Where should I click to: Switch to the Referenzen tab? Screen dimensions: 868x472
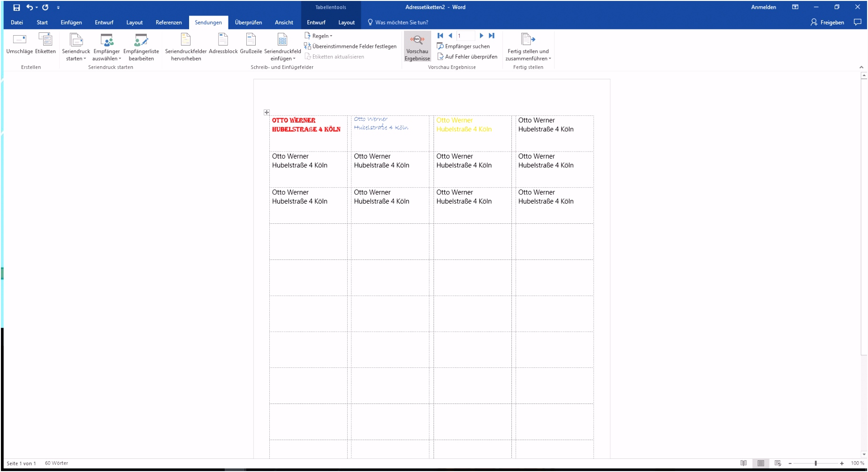[x=168, y=23]
